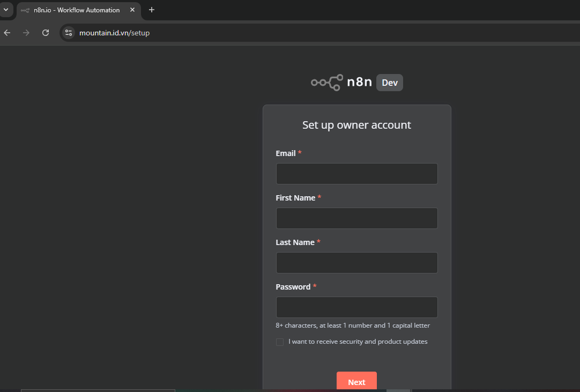Click the browser back arrow
Viewport: 580px width, 392px height.
[x=7, y=33]
